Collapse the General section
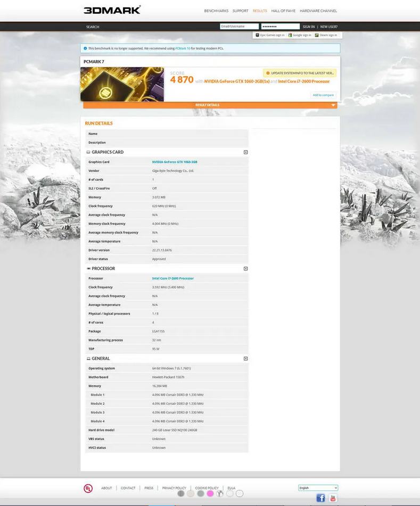420x506 pixels. click(x=246, y=359)
